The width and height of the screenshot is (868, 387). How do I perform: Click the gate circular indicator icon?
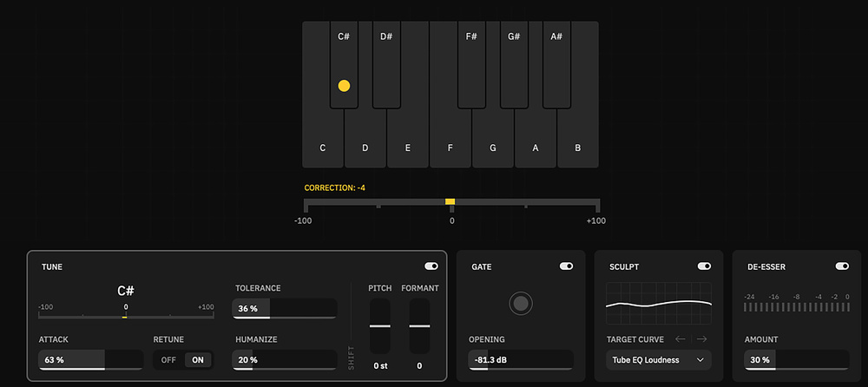pos(520,303)
